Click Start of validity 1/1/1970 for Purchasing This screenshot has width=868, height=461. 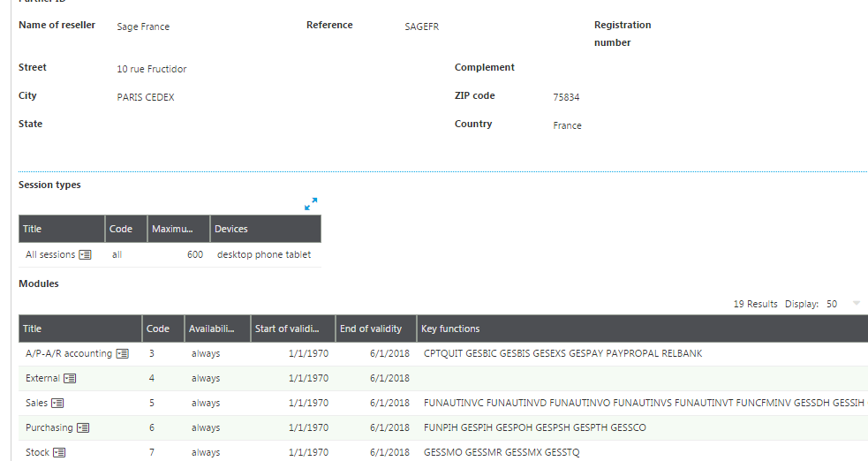point(308,427)
